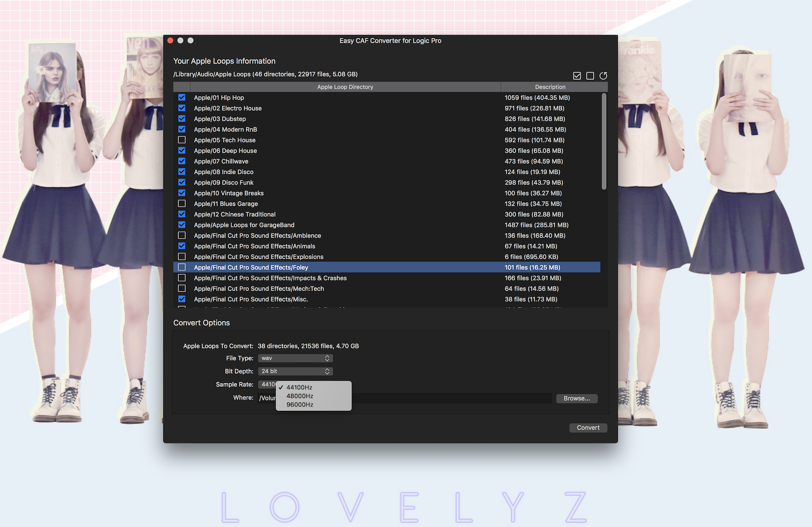Click the Apple Loop Directory column header
The width and height of the screenshot is (812, 527).
coord(345,87)
